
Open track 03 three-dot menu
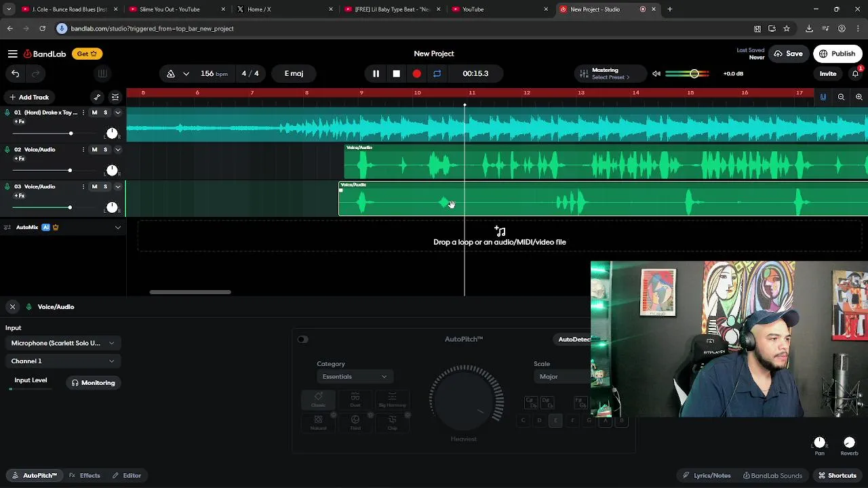83,187
